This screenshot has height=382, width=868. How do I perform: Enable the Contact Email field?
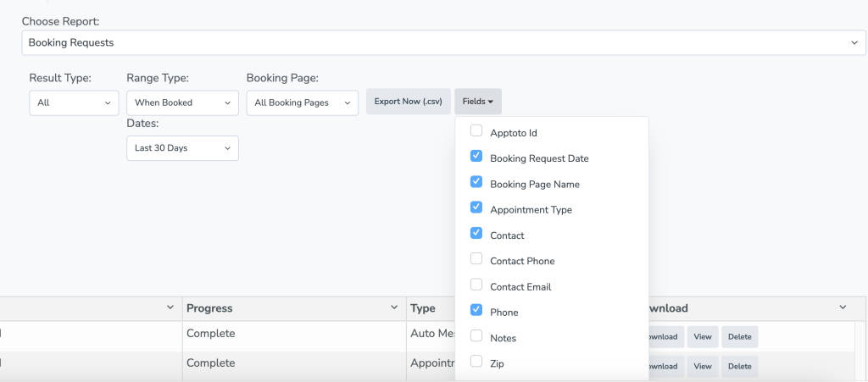click(476, 285)
